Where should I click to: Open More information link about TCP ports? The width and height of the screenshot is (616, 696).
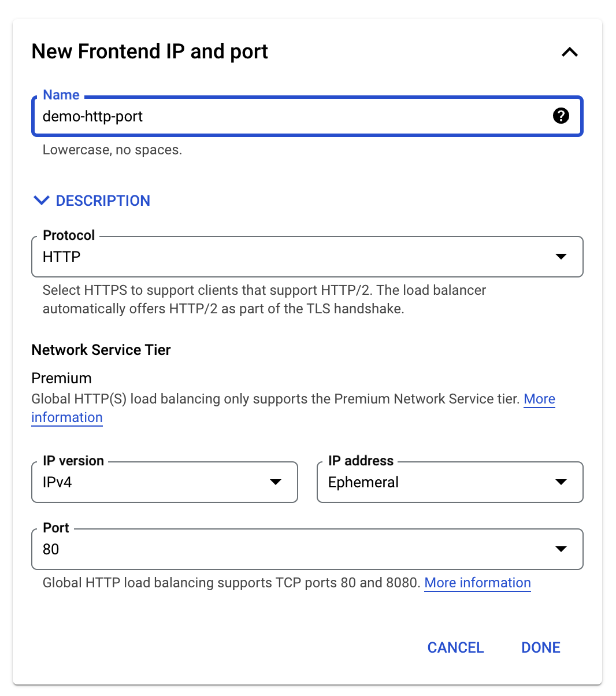[x=477, y=583]
